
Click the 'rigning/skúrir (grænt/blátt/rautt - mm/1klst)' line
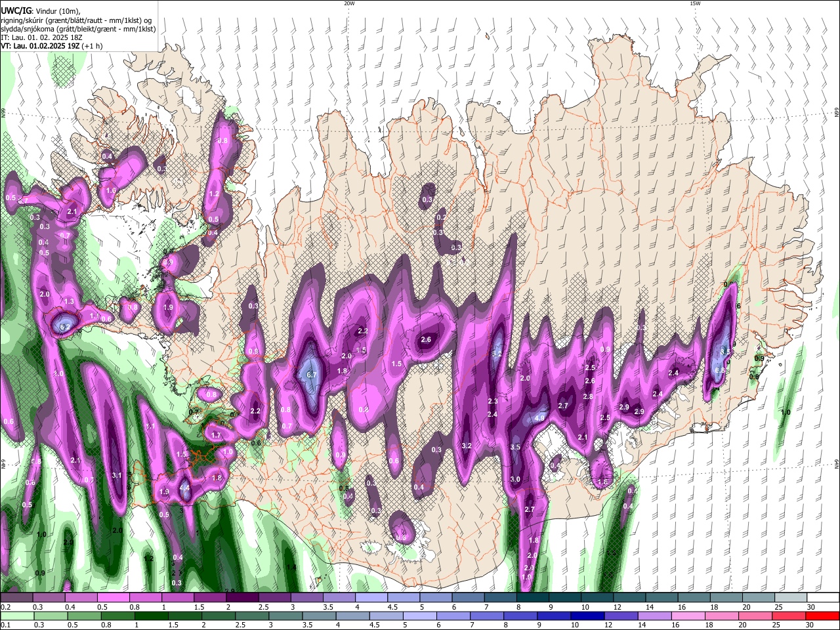coord(76,20)
